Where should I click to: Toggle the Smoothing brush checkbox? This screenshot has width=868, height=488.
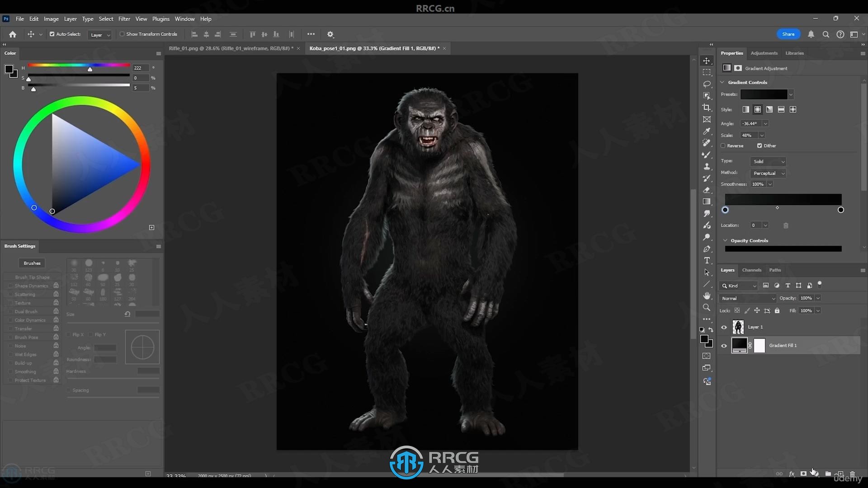click(10, 371)
